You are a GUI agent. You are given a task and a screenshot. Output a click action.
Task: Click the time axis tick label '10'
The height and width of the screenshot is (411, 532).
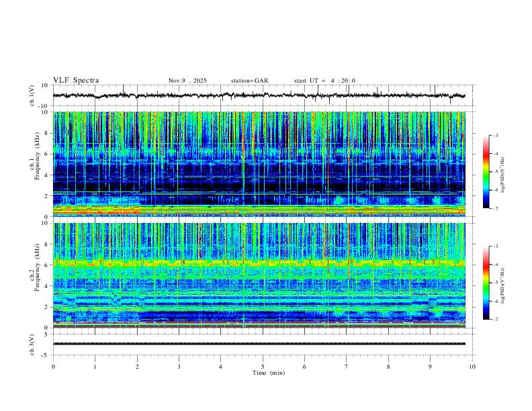pyautogui.click(x=472, y=367)
